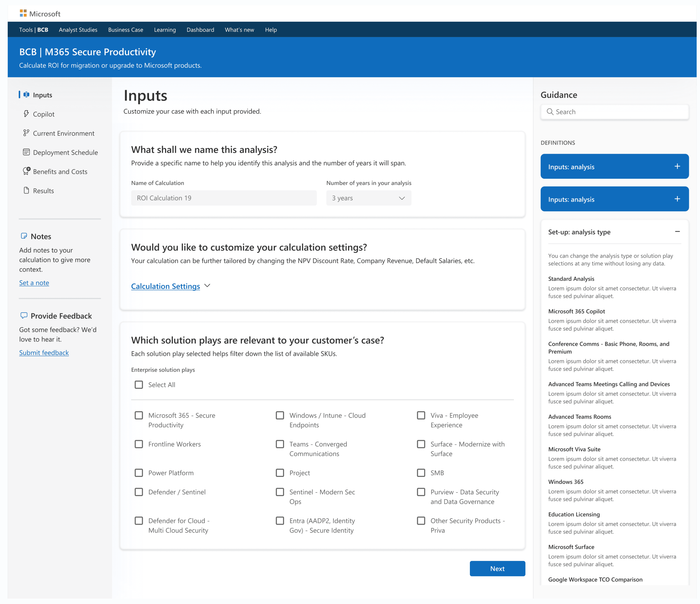Check the Select All checkbox
This screenshot has width=700, height=604.
point(139,385)
